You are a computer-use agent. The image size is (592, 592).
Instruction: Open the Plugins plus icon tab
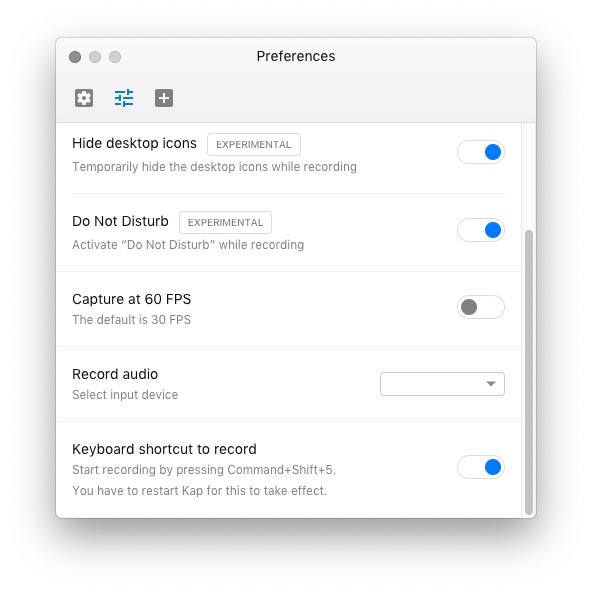click(x=164, y=98)
